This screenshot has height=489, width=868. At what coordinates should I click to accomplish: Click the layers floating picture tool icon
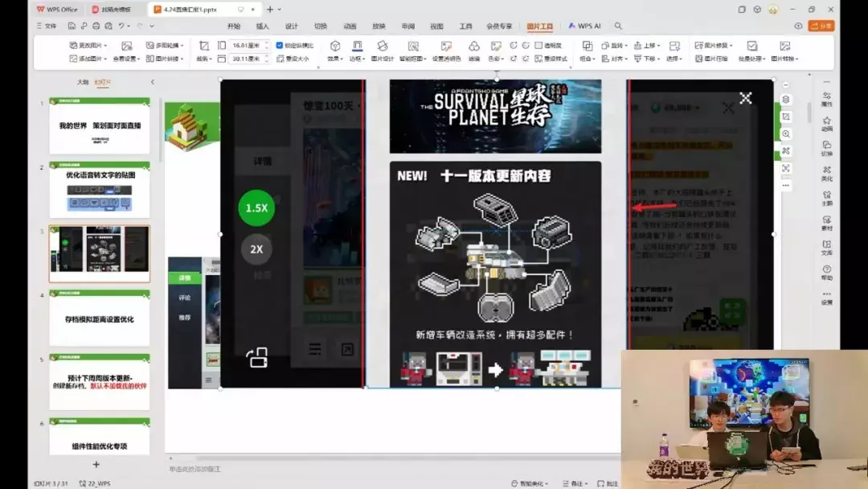(786, 100)
